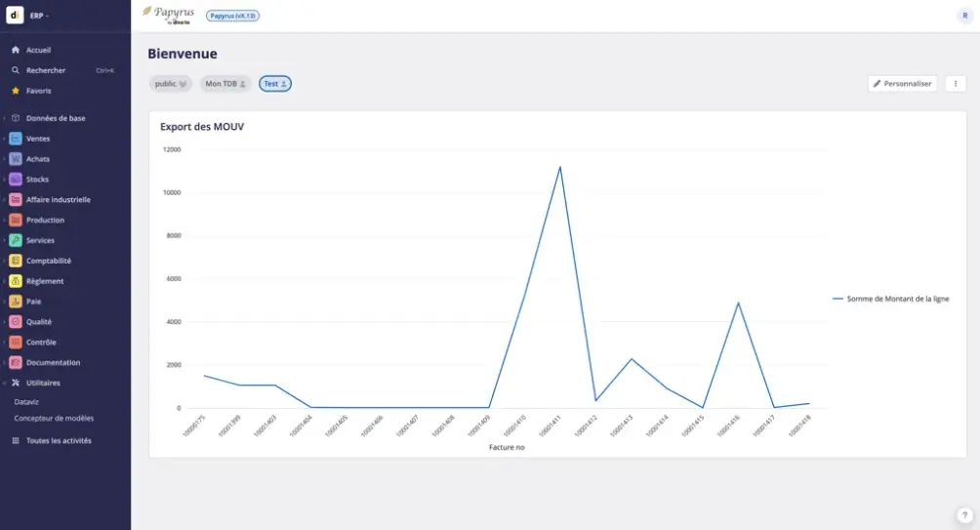Collapse the Utilitaires section arrow
The width and height of the screenshot is (980, 530).
[x=4, y=383]
